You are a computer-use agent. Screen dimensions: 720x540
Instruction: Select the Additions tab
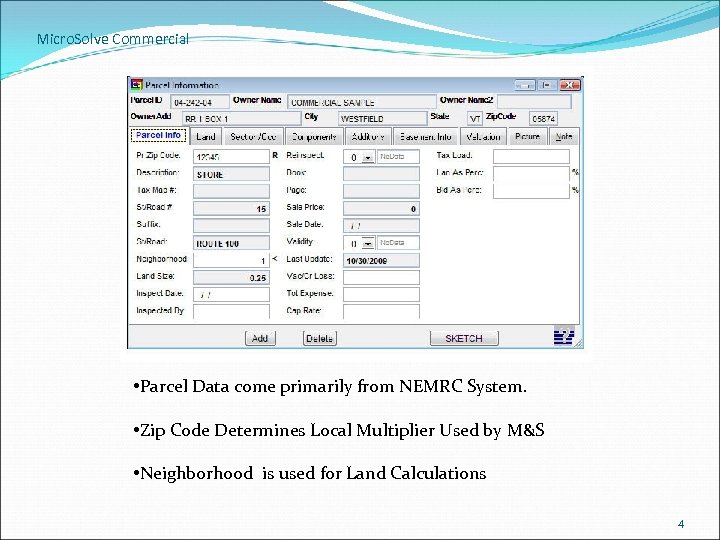click(368, 136)
